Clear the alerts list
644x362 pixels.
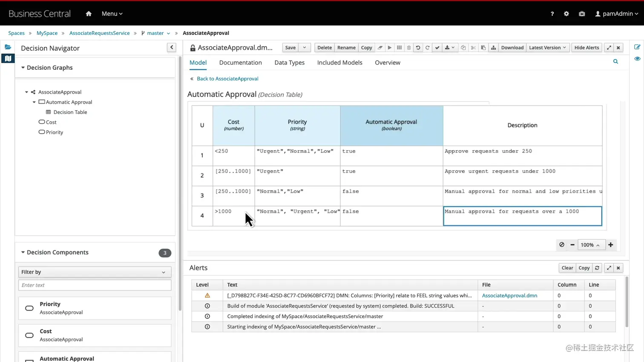click(x=567, y=268)
